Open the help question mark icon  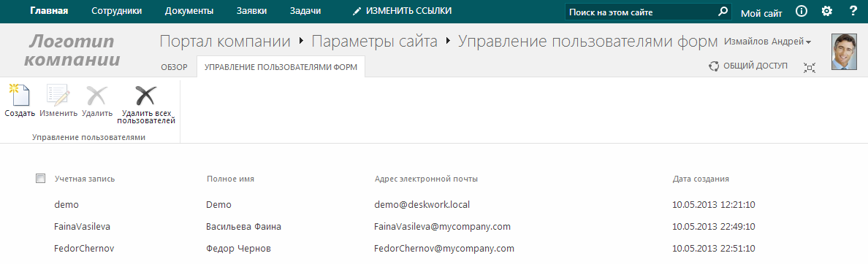853,11
